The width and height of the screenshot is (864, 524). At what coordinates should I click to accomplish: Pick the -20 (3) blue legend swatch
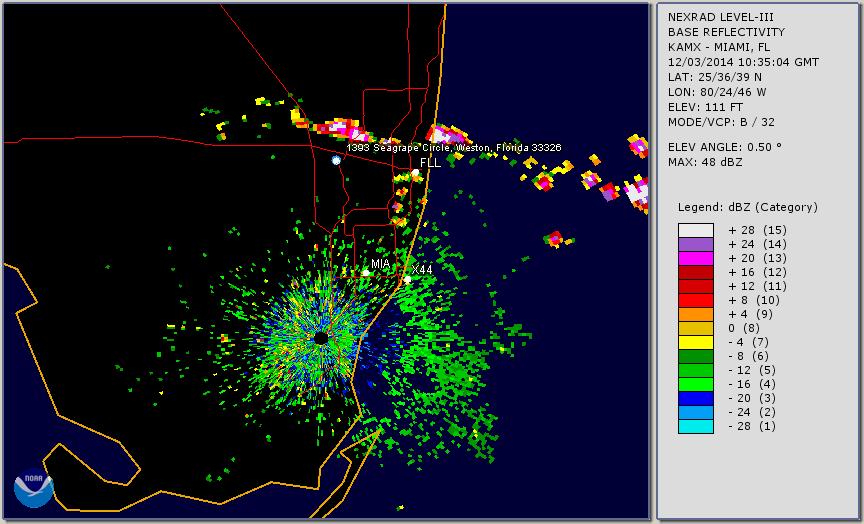pyautogui.click(x=696, y=398)
